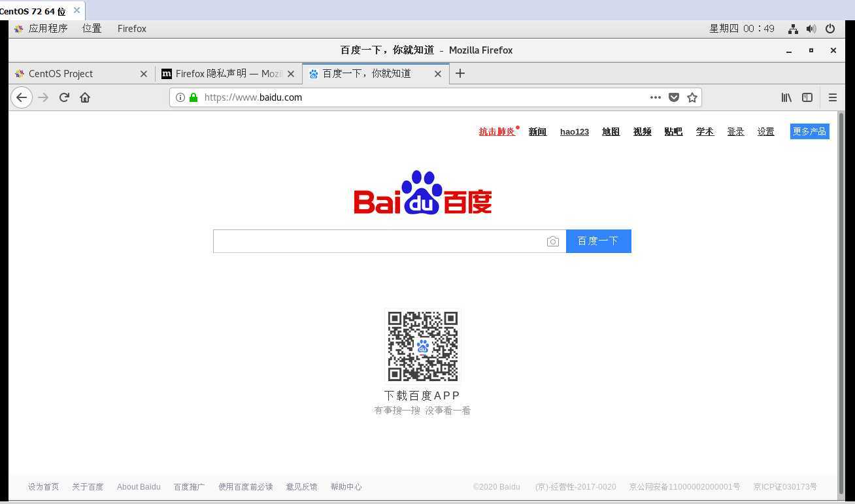Click 关于百度 footer link

(x=88, y=487)
